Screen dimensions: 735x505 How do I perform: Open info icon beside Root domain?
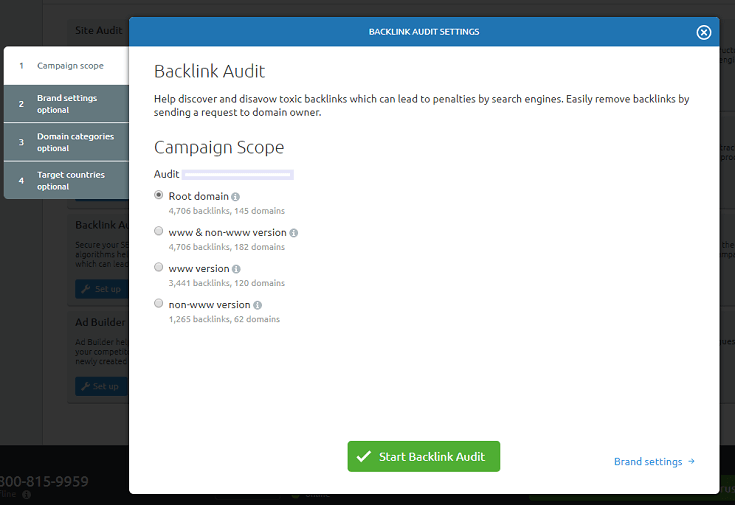coord(235,197)
